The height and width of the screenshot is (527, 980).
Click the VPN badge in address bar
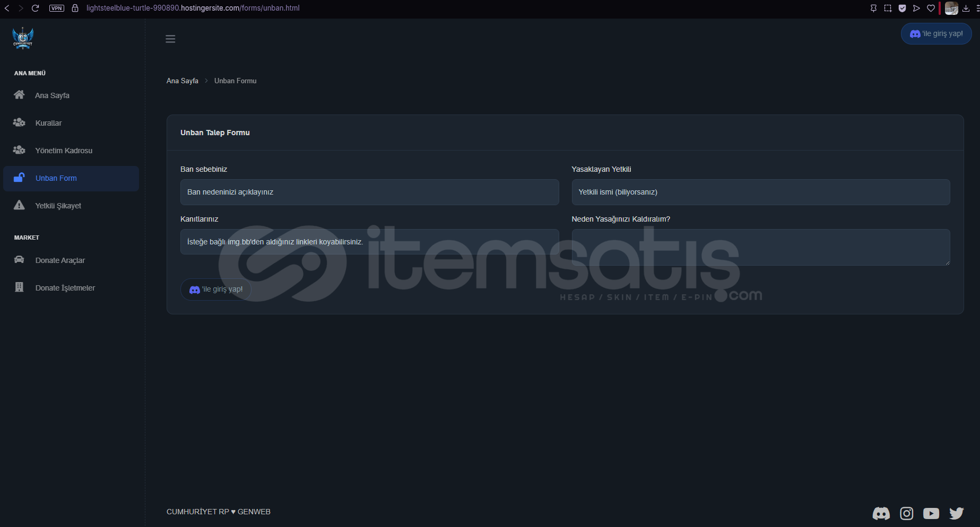(57, 8)
